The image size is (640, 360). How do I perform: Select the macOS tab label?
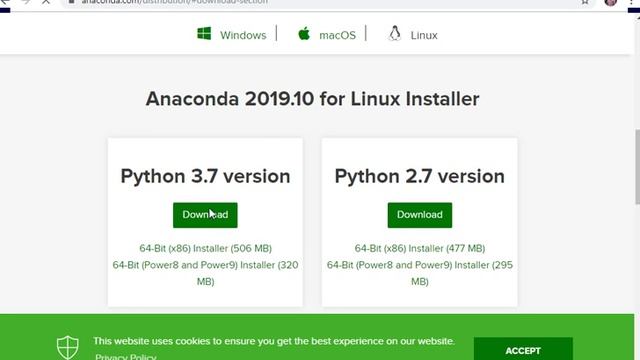pyautogui.click(x=338, y=36)
